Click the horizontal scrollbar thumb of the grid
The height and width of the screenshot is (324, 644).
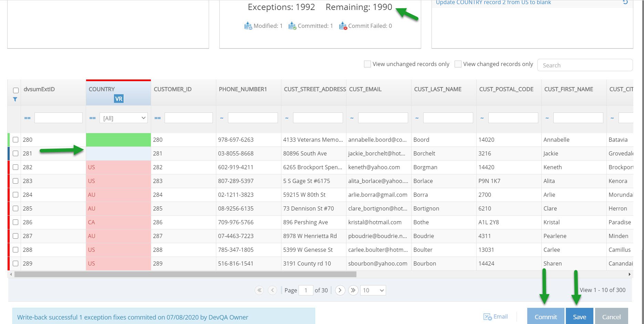pyautogui.click(x=185, y=274)
